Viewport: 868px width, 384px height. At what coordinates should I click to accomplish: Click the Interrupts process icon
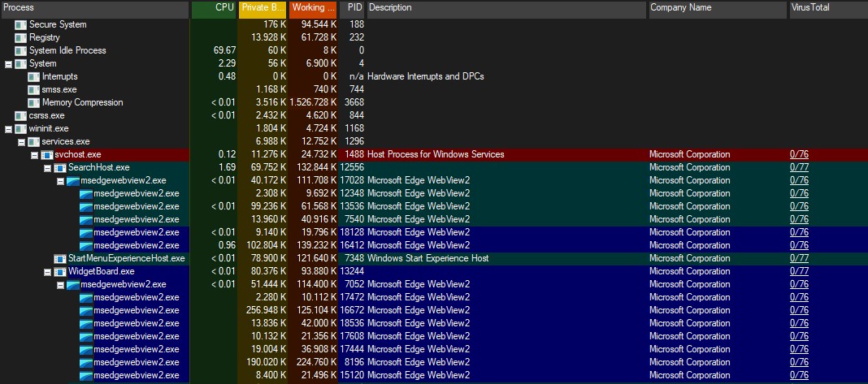pyautogui.click(x=34, y=76)
